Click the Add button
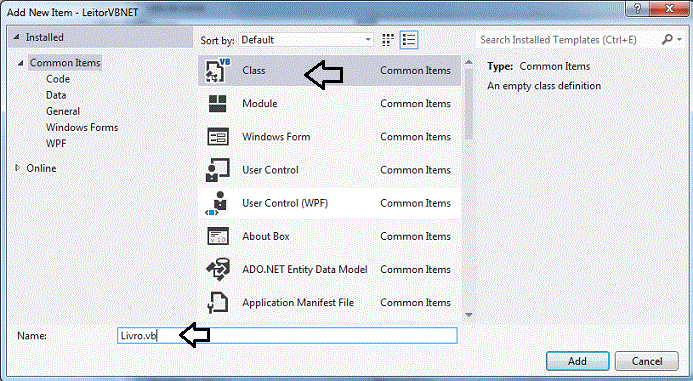 (577, 361)
